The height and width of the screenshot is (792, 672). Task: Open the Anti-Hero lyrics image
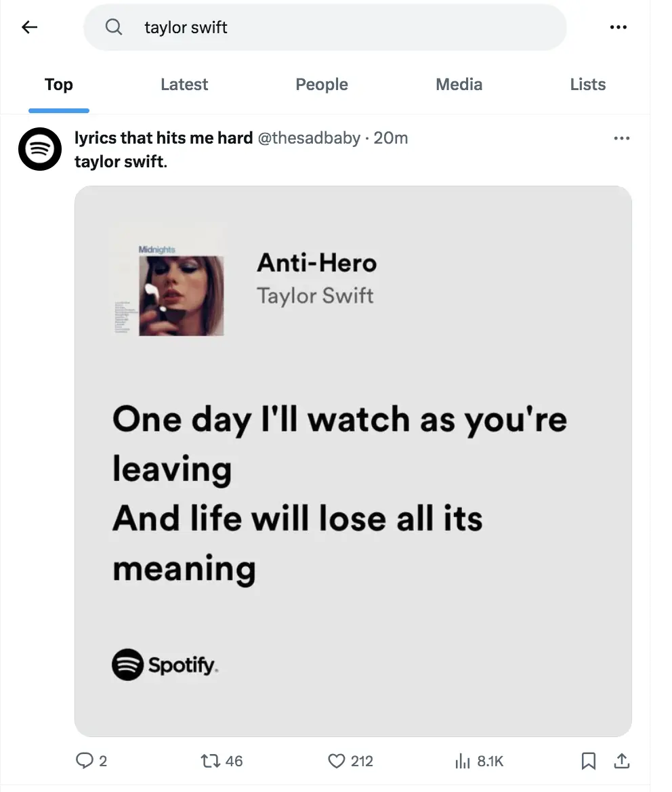click(353, 461)
